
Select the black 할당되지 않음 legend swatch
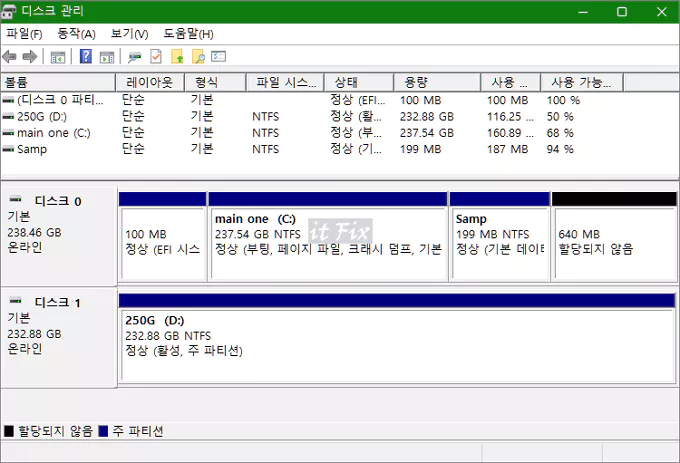pos(9,431)
